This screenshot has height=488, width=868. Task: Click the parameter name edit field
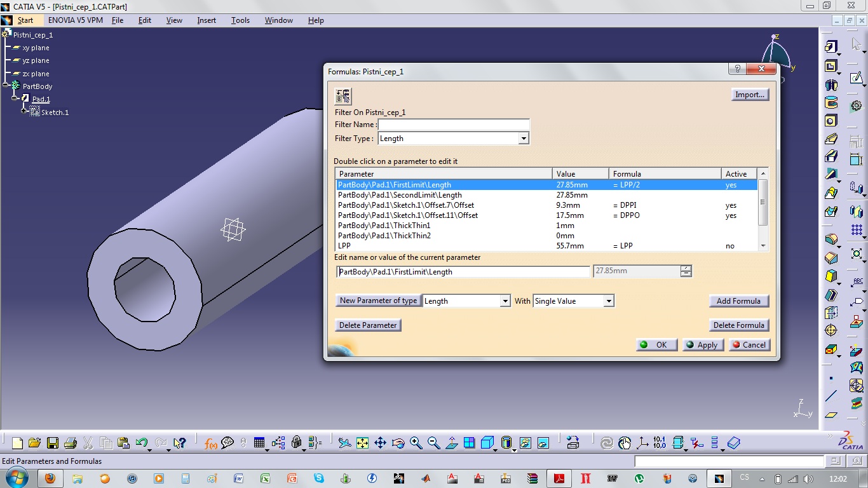point(463,271)
